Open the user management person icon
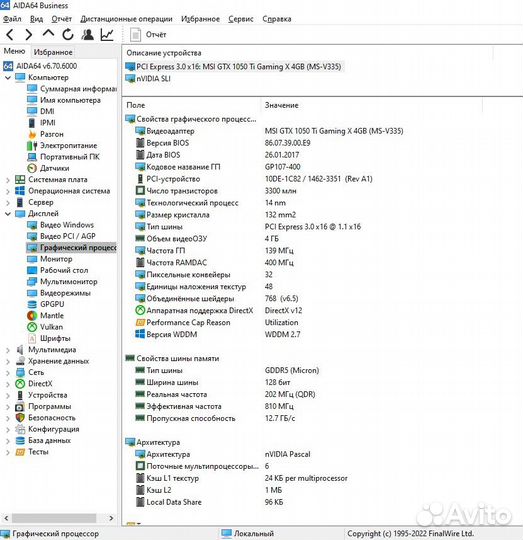The height and width of the screenshot is (540, 523). (87, 34)
